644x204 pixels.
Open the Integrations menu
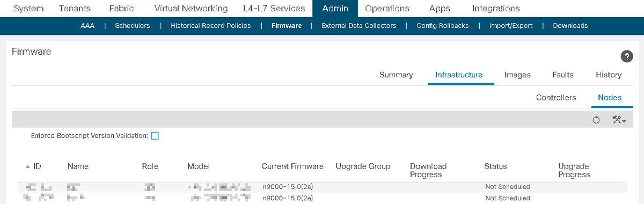point(496,9)
